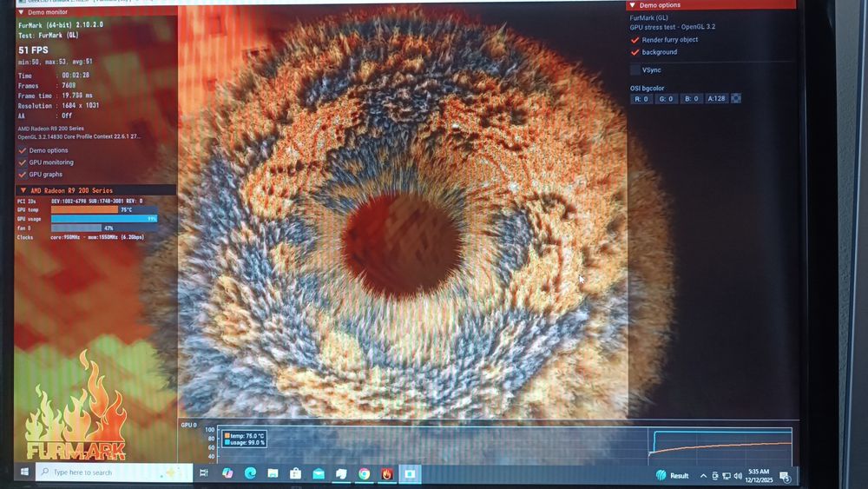
Task: Collapse the Demo monitor panel header
Action: coord(96,11)
